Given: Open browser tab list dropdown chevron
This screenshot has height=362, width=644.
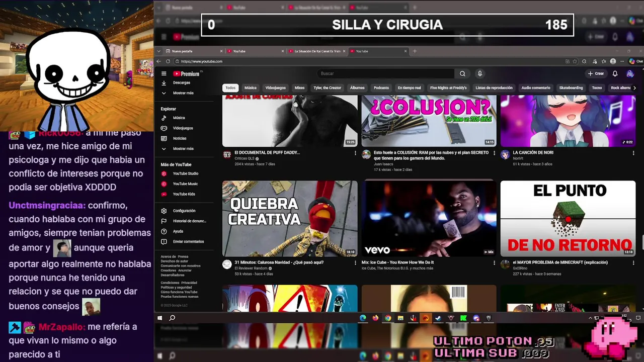Looking at the screenshot, I should coord(159,51).
